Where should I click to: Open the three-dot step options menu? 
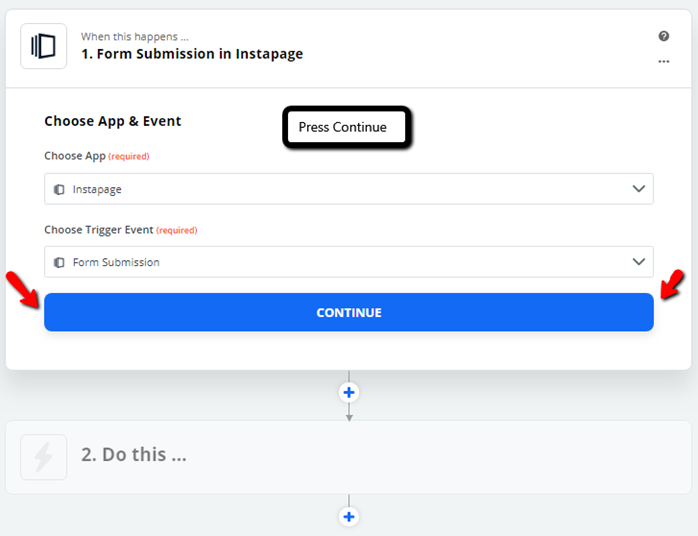tap(664, 61)
